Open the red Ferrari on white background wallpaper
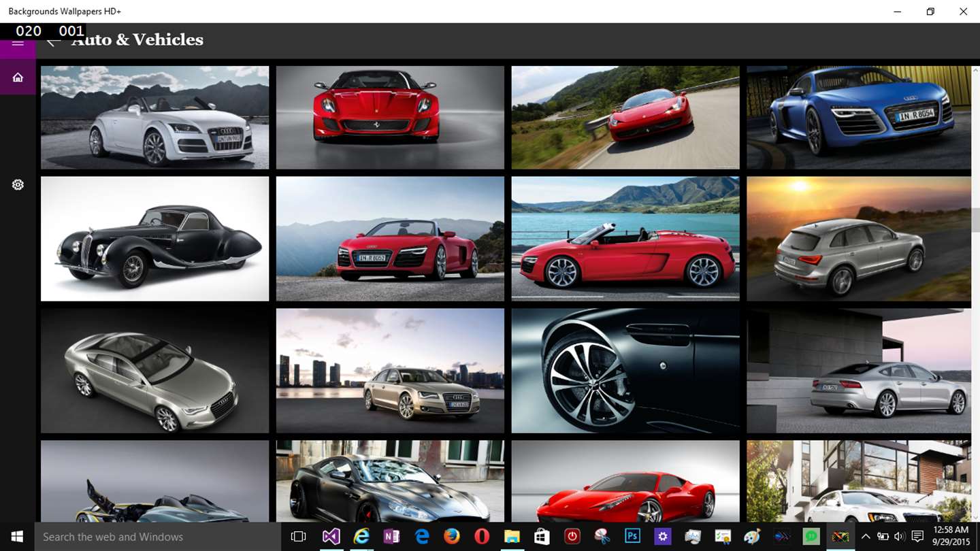Screen dimensions: 980x551 coord(625,481)
